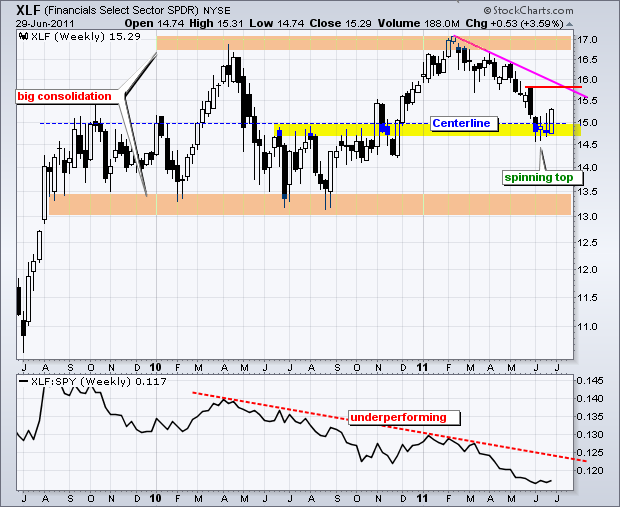This screenshot has height=507, width=620.
Task: Click the XLF ticker symbol title
Action: pos(28,9)
